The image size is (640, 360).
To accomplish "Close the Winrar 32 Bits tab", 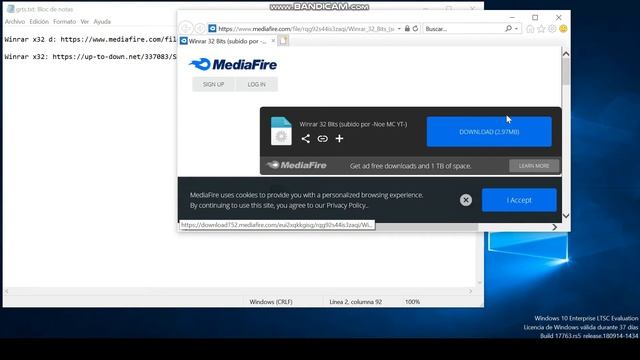I will pyautogui.click(x=273, y=40).
